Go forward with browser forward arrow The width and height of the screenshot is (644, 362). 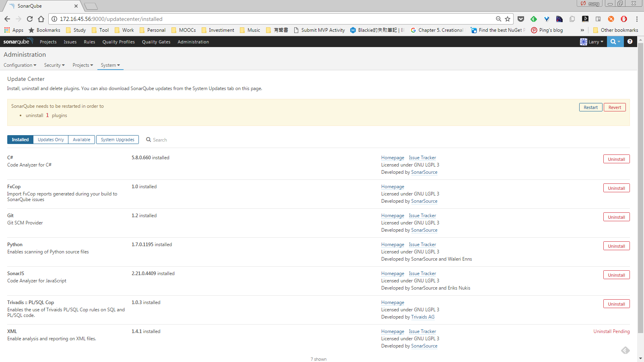(x=19, y=19)
